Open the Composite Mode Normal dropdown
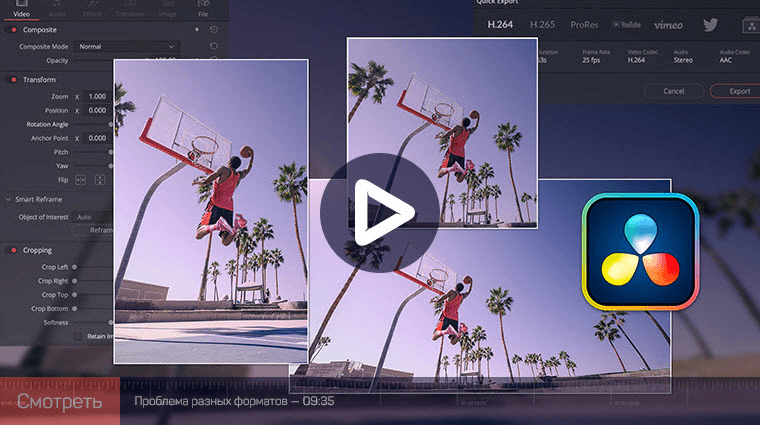The image size is (760, 425). [127, 47]
